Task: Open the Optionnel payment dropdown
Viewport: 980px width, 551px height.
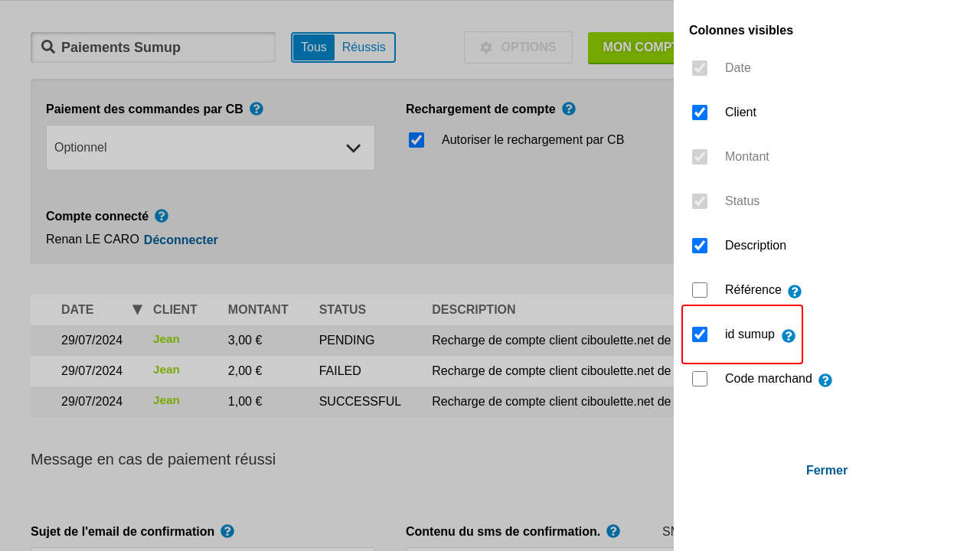Action: point(211,148)
